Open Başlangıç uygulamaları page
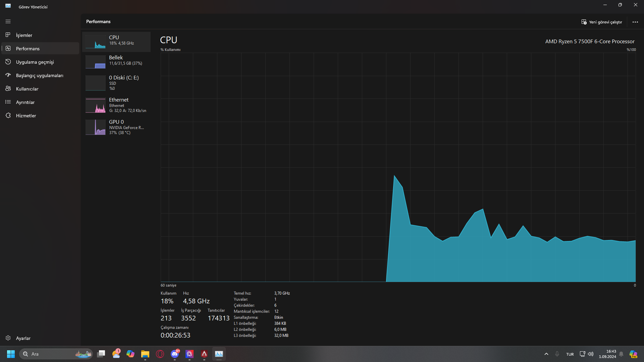Screen dimensions: 644x362 tap(40, 75)
